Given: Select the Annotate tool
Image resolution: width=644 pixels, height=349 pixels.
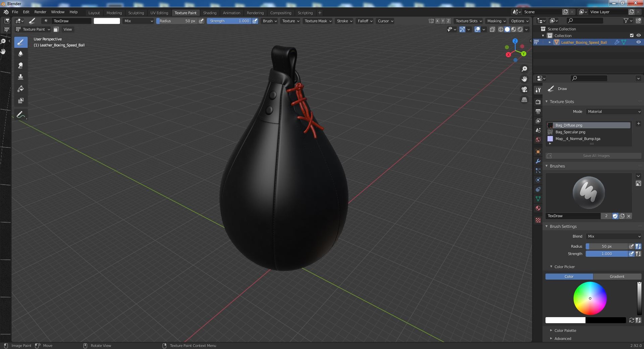Looking at the screenshot, I should [x=20, y=115].
